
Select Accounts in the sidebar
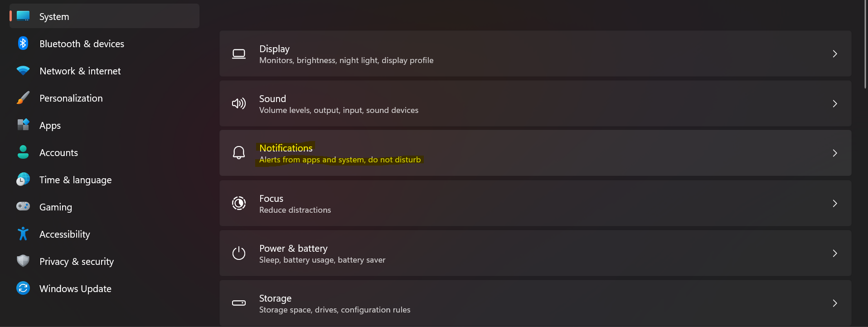(58, 153)
